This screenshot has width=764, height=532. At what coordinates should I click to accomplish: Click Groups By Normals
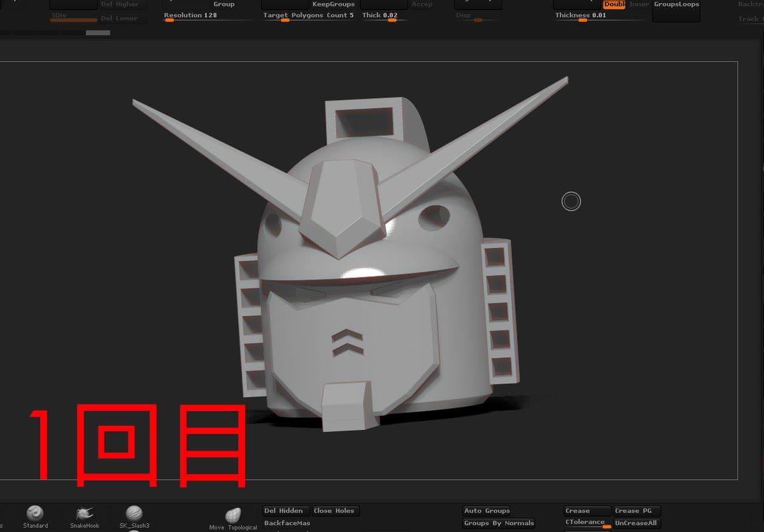point(499,524)
